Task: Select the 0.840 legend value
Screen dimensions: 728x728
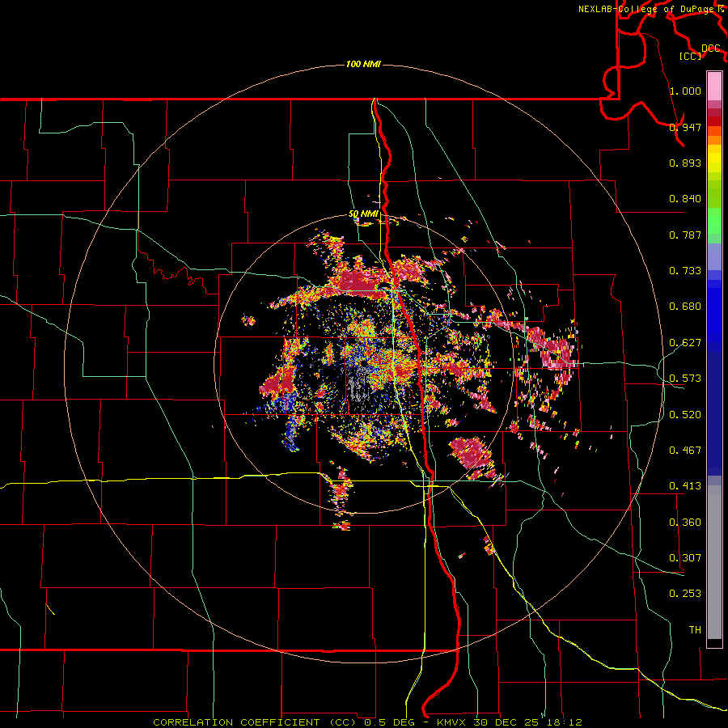Action: [685, 199]
